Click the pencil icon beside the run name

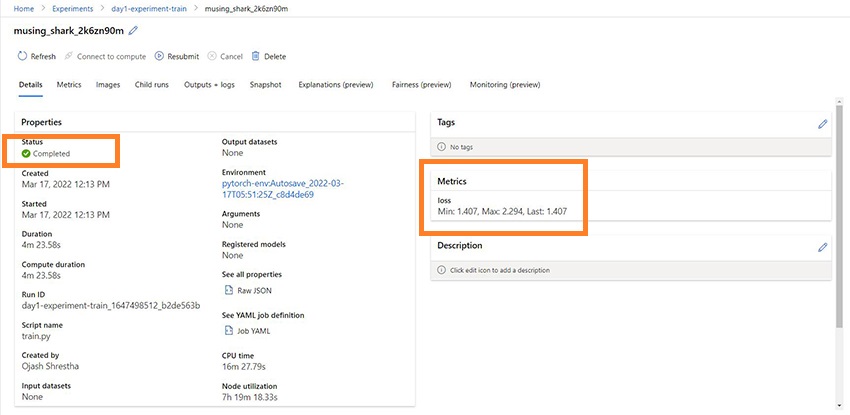click(133, 32)
